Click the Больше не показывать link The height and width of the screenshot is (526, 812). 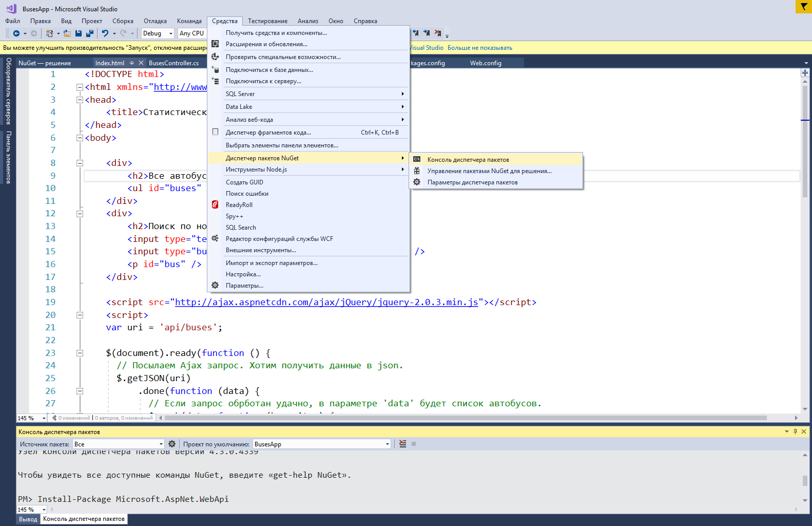479,48
